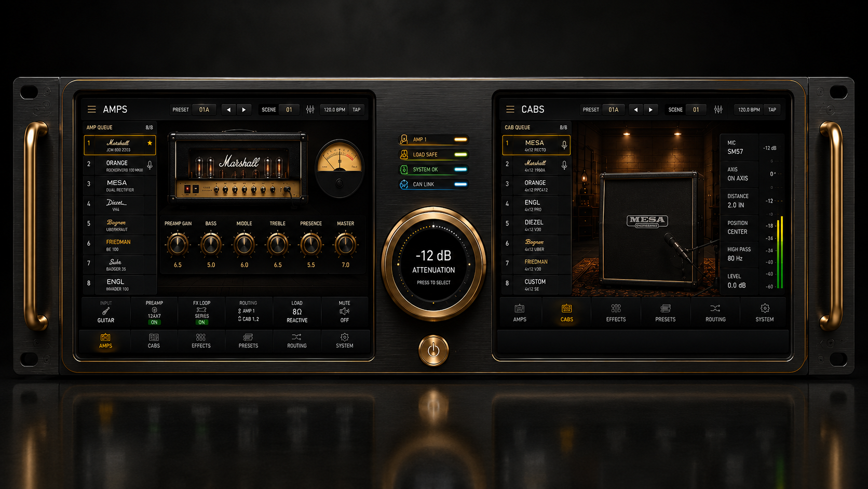868x489 pixels.
Task: Go to previous preset in CABS panel
Action: [x=635, y=110]
